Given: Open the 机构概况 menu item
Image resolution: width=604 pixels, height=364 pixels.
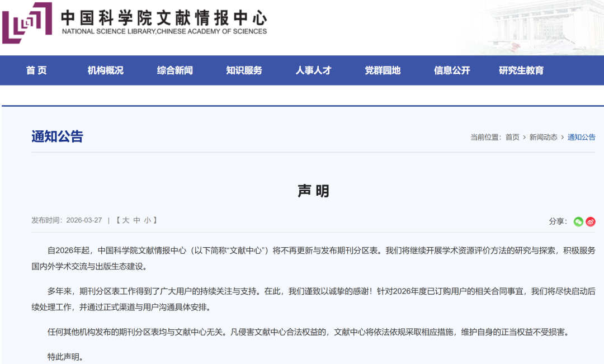Looking at the screenshot, I should pyautogui.click(x=105, y=70).
